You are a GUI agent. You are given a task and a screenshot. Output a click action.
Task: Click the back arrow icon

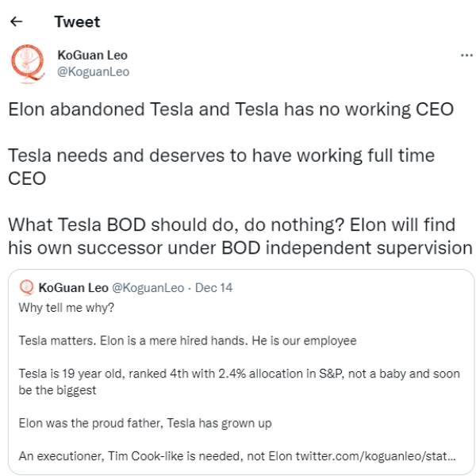click(17, 21)
